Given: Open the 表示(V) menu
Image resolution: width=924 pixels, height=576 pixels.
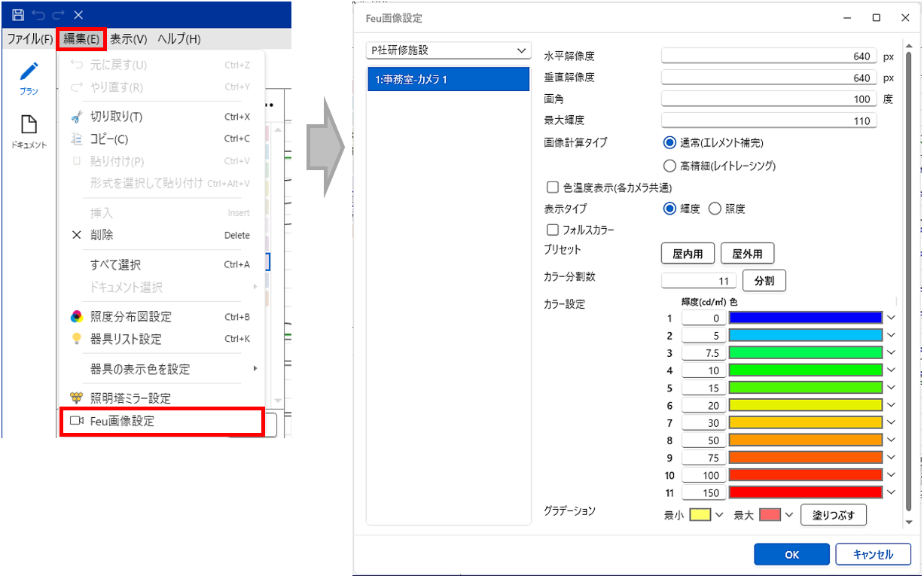Looking at the screenshot, I should tap(128, 39).
